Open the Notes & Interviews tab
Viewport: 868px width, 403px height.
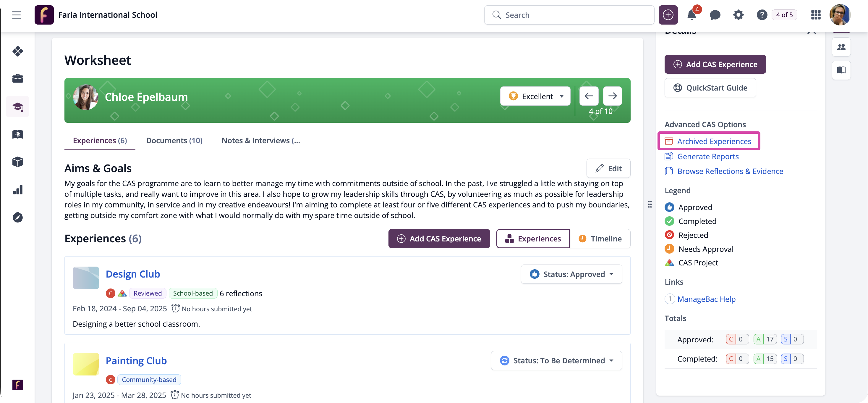[x=260, y=140]
